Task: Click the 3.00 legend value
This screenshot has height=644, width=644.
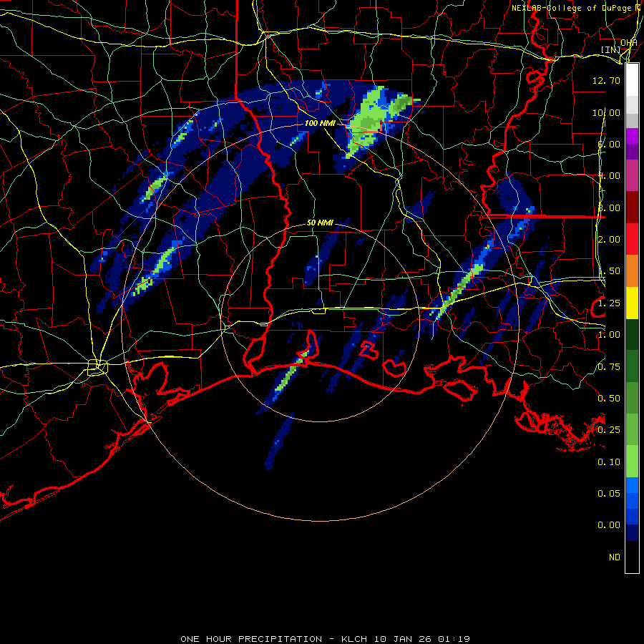Action: (x=609, y=208)
